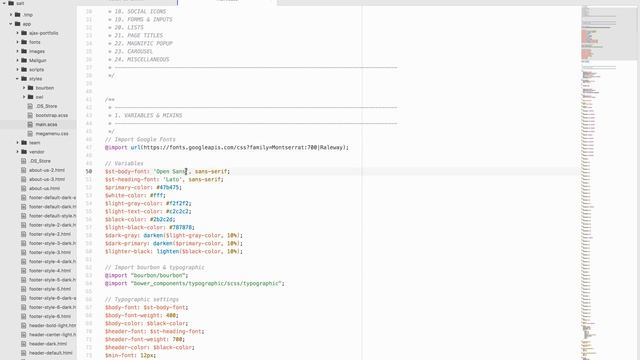Viewport: 640px width, 360px height.
Task: Click the $black-color #2b2c2d line
Action: pos(140,219)
